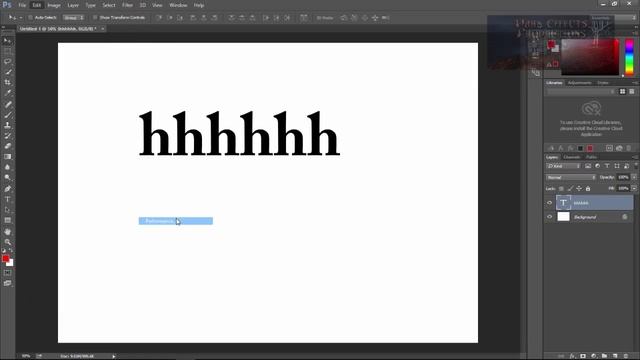Toggle lock transparent pixels
Viewport: 640px width, 360px height.
click(x=561, y=189)
